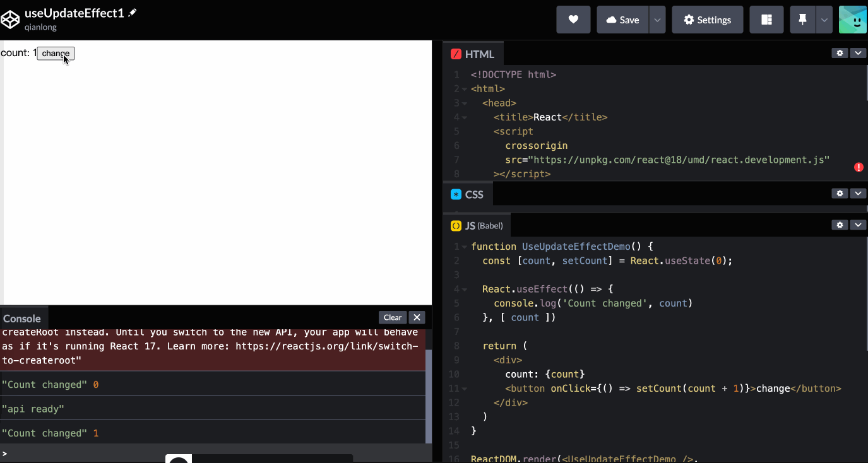The image size is (868, 463).
Task: Collapse the title tag fold arrow
Action: pos(465,117)
